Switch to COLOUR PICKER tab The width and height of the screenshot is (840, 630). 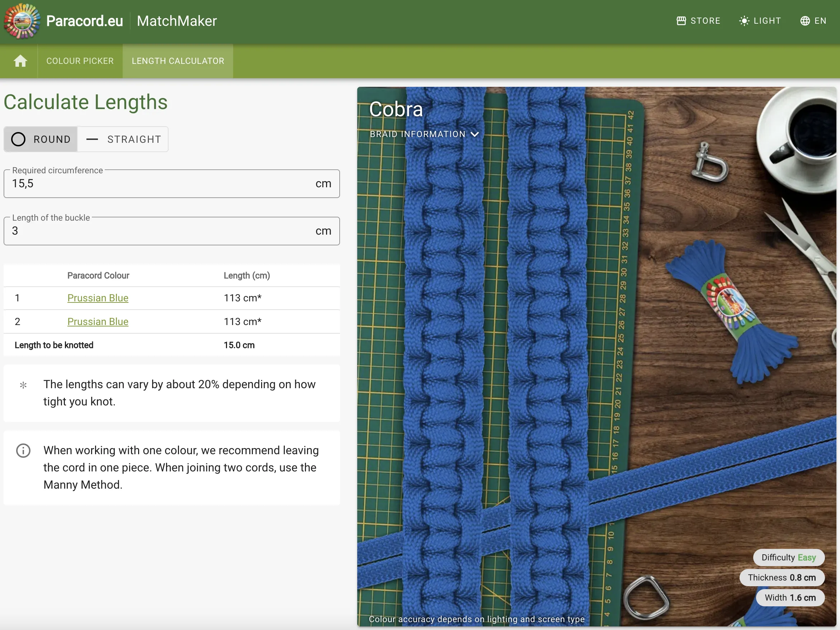tap(79, 61)
